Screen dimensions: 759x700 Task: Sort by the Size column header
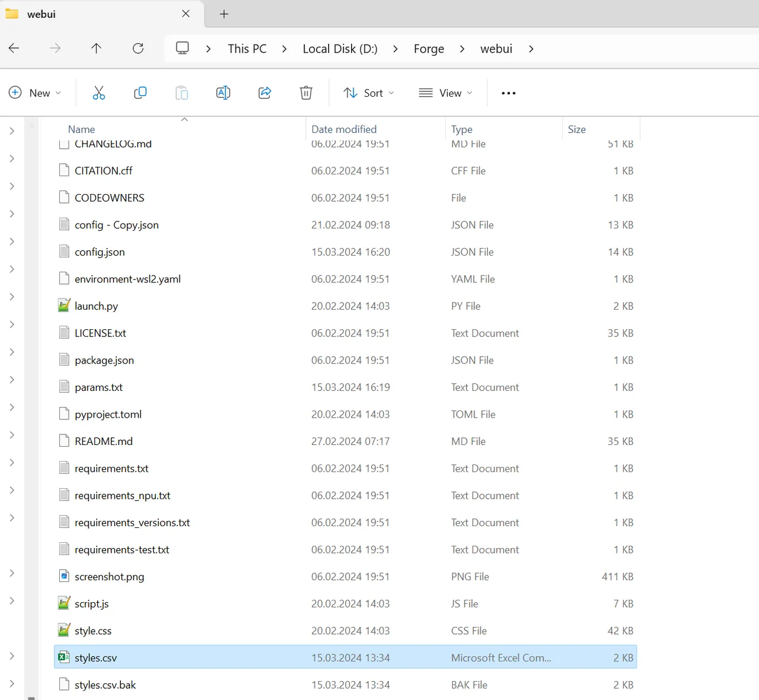click(x=577, y=129)
